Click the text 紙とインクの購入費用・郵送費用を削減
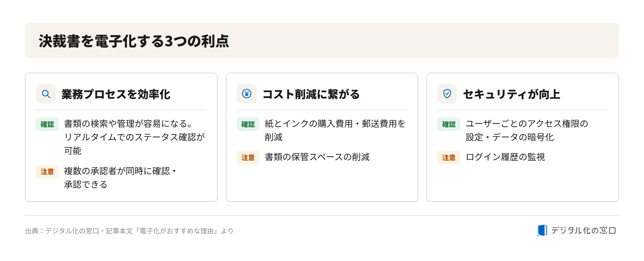This screenshot has width=644, height=261. coord(335,130)
